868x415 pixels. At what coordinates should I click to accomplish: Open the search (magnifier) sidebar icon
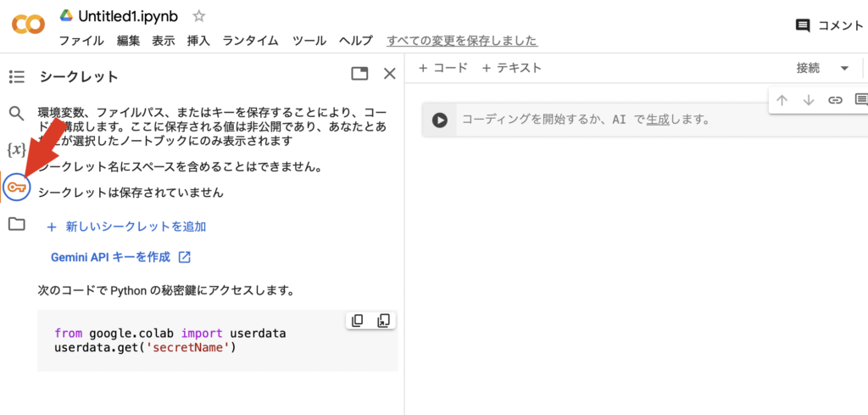(x=17, y=113)
